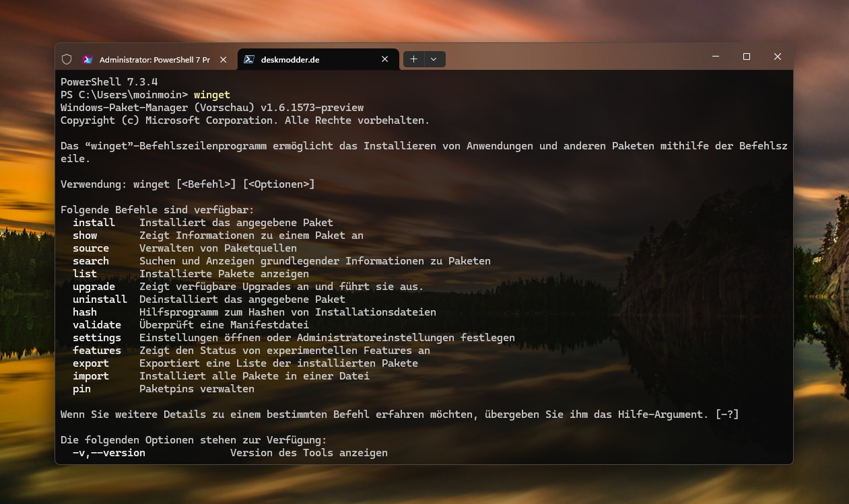Screen dimensions: 849x504
Task: Click 'Version des Tools anzeigen' description
Action: (309, 453)
